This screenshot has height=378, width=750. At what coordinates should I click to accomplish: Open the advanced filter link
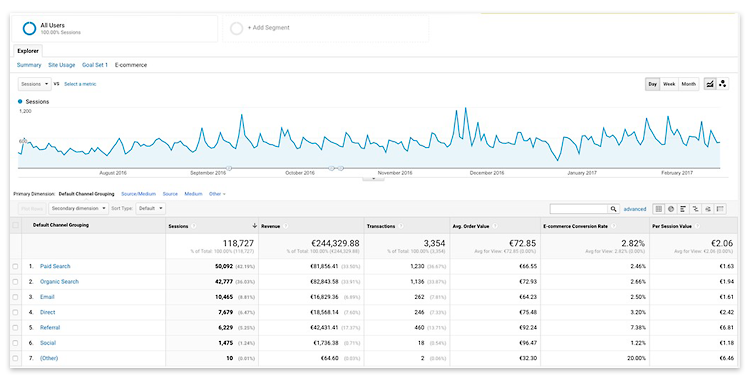(x=635, y=209)
